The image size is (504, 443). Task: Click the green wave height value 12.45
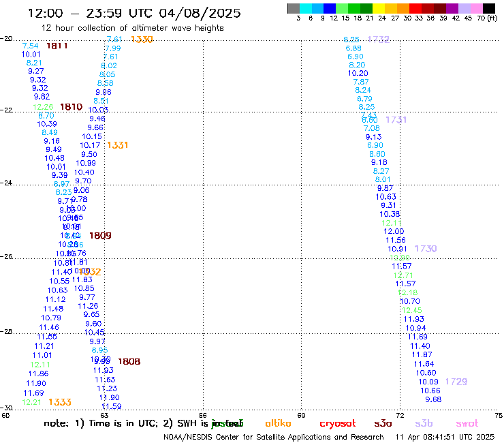tap(412, 310)
